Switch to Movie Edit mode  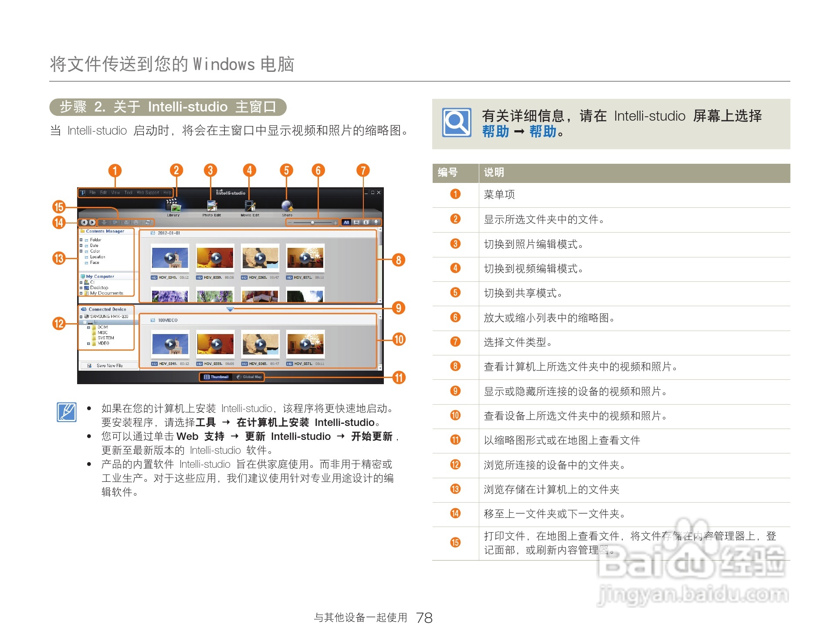(250, 205)
